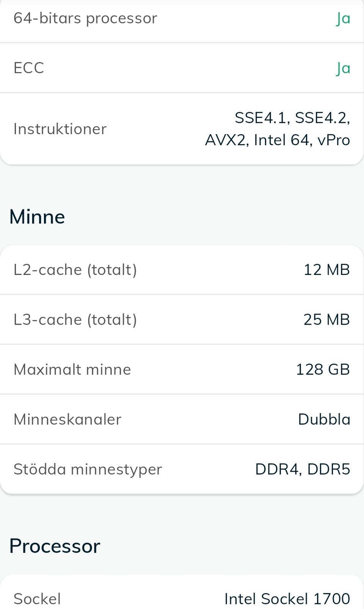Select the Stödda minnestyper row
The height and width of the screenshot is (609, 364).
pos(182,469)
